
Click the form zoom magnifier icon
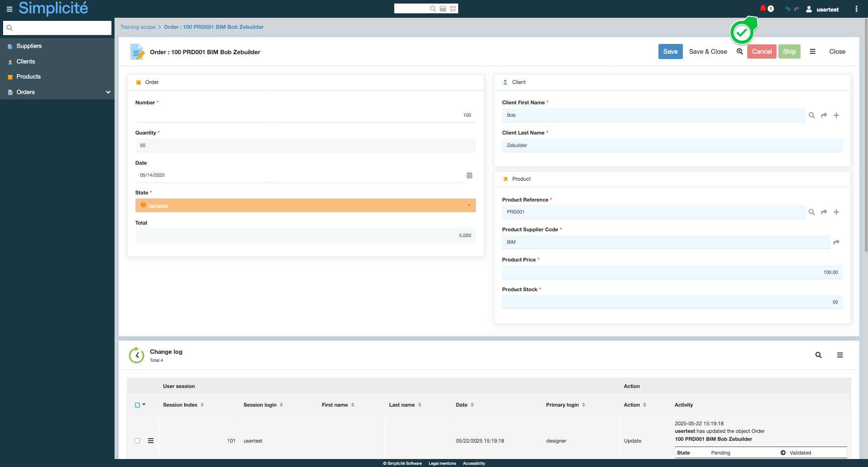point(740,51)
